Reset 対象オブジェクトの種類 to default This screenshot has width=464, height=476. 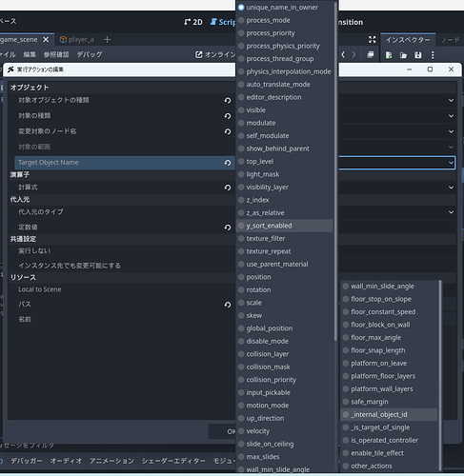click(x=228, y=100)
